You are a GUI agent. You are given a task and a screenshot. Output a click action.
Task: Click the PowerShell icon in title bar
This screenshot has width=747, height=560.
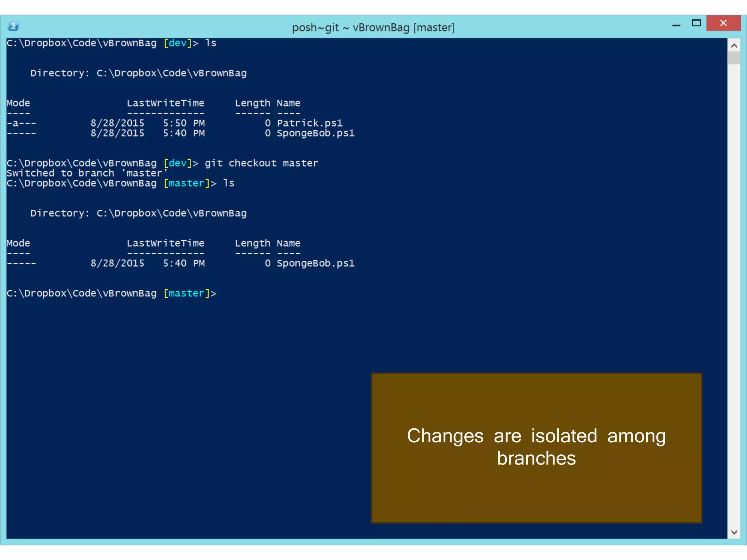[x=14, y=26]
